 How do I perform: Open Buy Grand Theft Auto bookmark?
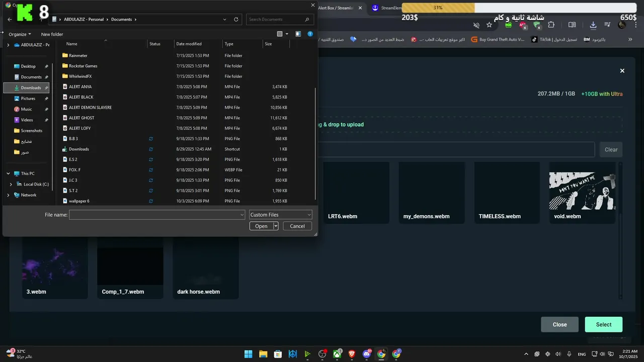tap(498, 39)
